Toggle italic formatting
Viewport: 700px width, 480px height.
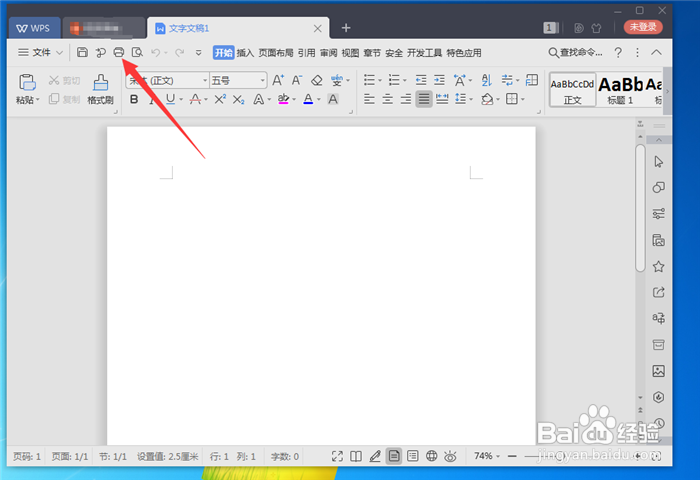(x=152, y=99)
